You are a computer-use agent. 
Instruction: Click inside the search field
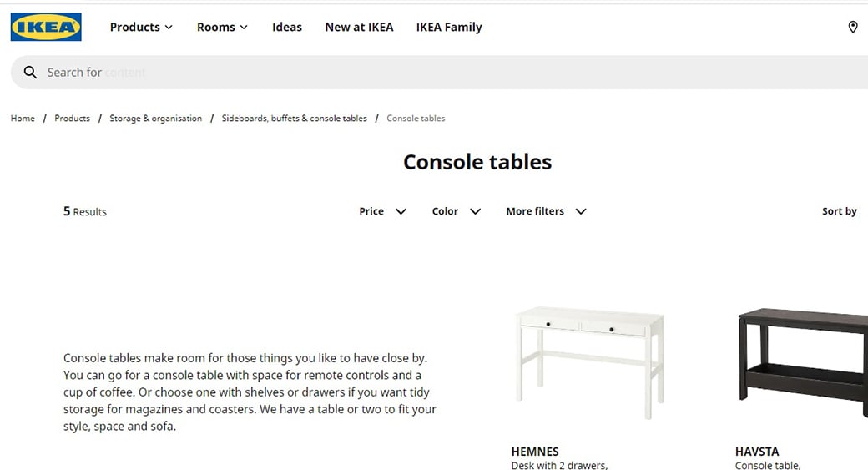[417, 73]
